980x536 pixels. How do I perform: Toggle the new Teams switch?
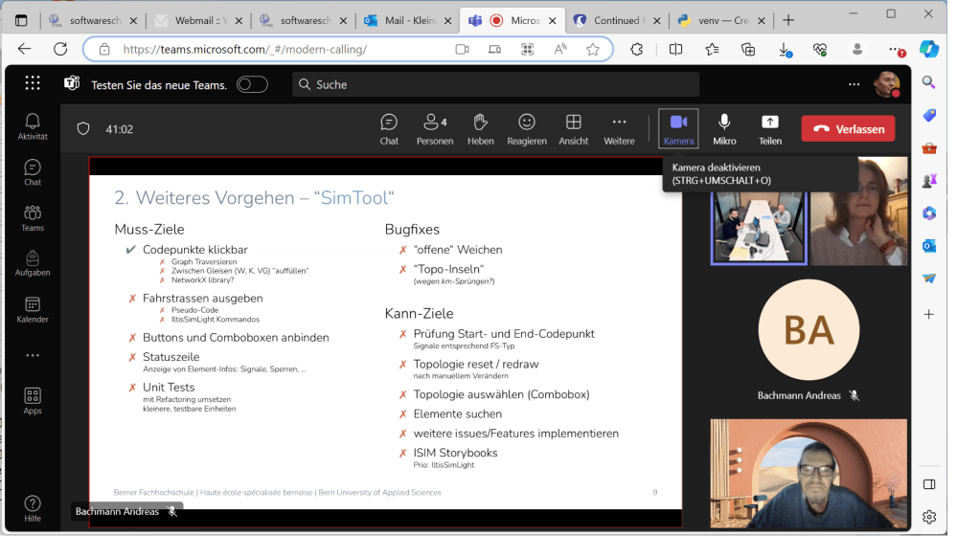(x=252, y=85)
